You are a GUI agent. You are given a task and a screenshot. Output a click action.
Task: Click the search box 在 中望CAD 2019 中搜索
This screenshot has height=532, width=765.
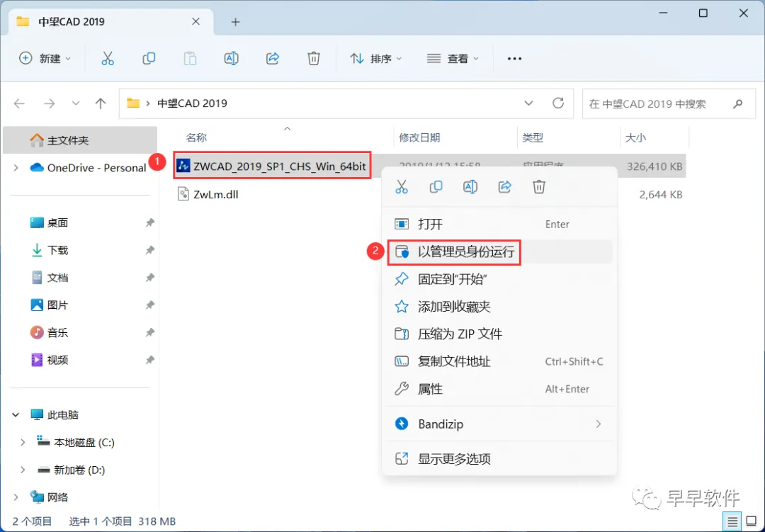click(x=667, y=103)
